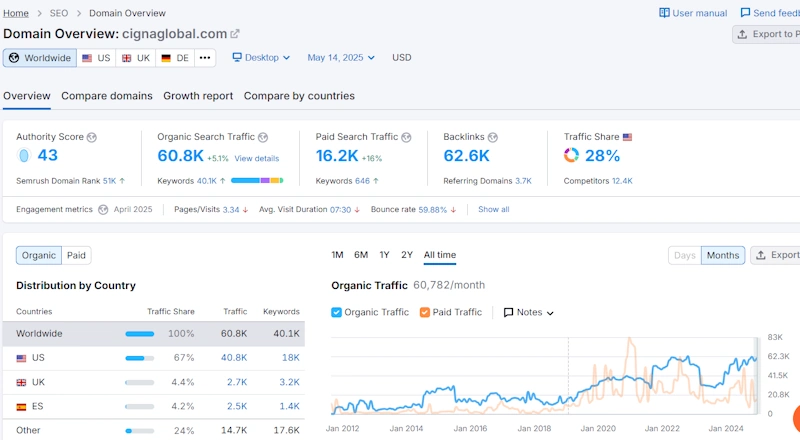Click the Traffic Share donut chart icon
The image size is (800, 440).
pos(571,155)
